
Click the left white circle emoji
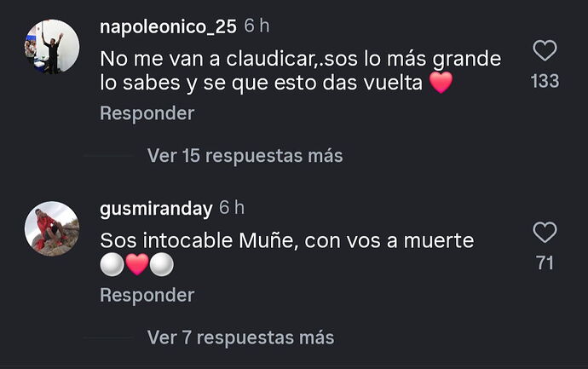point(112,266)
